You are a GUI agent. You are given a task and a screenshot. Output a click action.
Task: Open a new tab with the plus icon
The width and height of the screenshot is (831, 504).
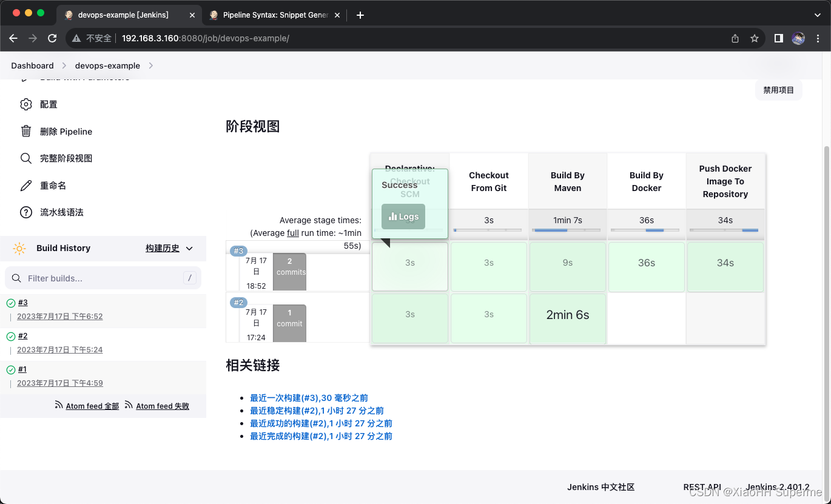(x=360, y=15)
